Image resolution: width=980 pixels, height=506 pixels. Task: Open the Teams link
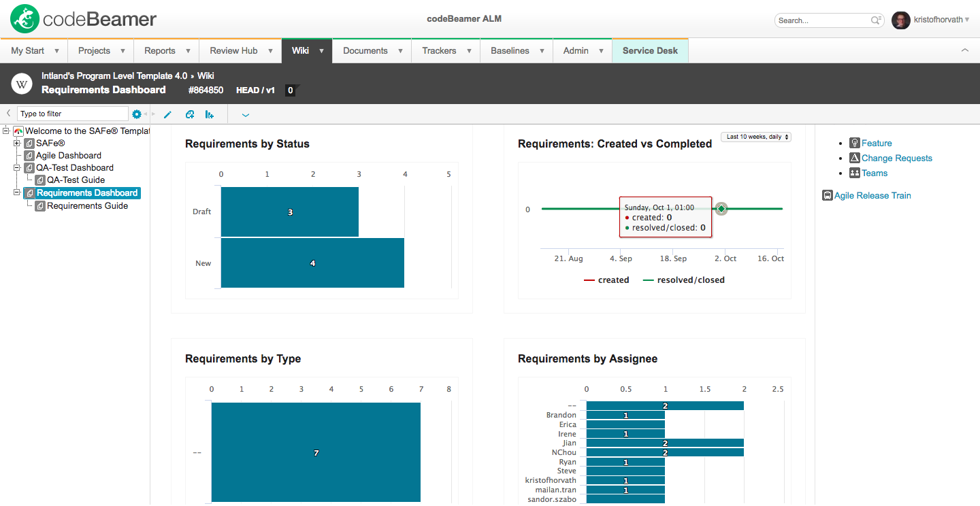[875, 173]
